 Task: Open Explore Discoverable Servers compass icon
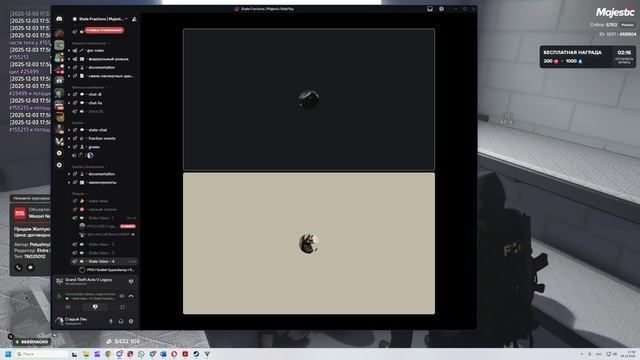click(x=60, y=165)
